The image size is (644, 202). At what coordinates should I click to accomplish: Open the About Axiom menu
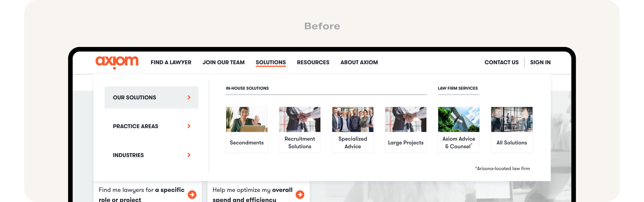359,62
